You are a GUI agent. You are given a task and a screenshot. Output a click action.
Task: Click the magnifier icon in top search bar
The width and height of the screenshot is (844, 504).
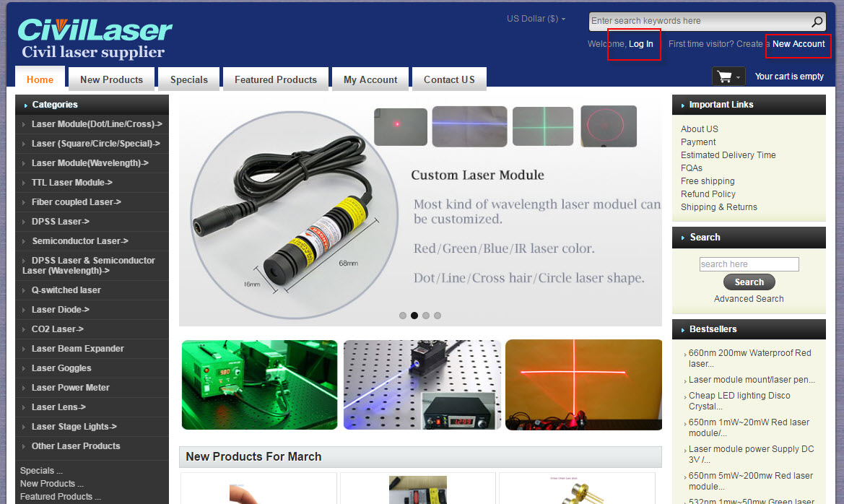[817, 22]
